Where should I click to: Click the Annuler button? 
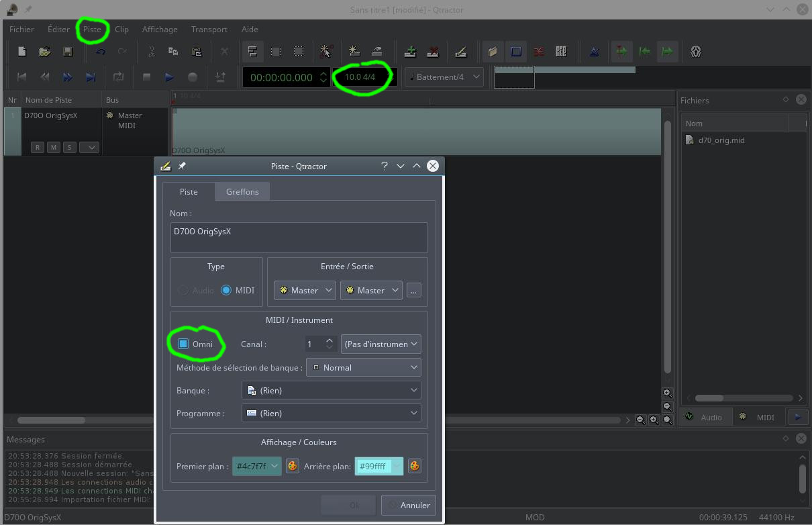[x=409, y=505]
